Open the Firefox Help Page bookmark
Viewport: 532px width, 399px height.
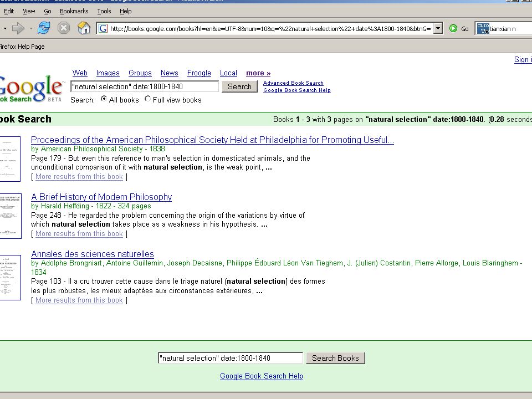click(22, 47)
